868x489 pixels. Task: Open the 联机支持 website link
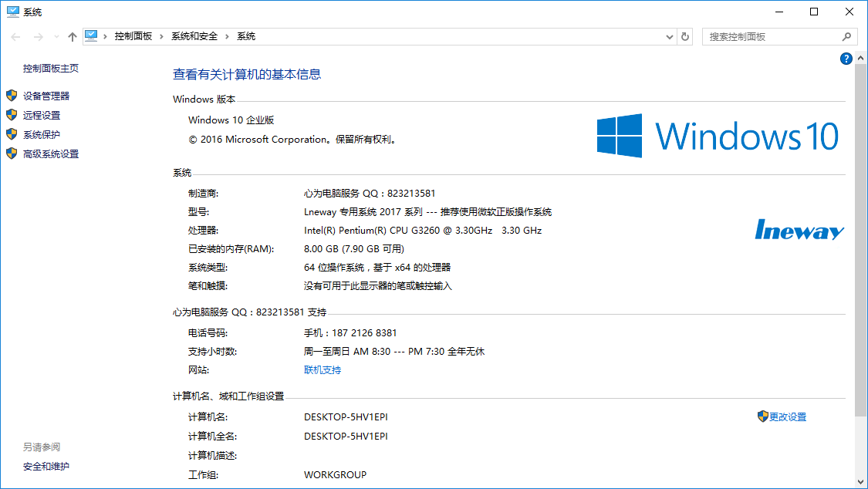(x=323, y=370)
